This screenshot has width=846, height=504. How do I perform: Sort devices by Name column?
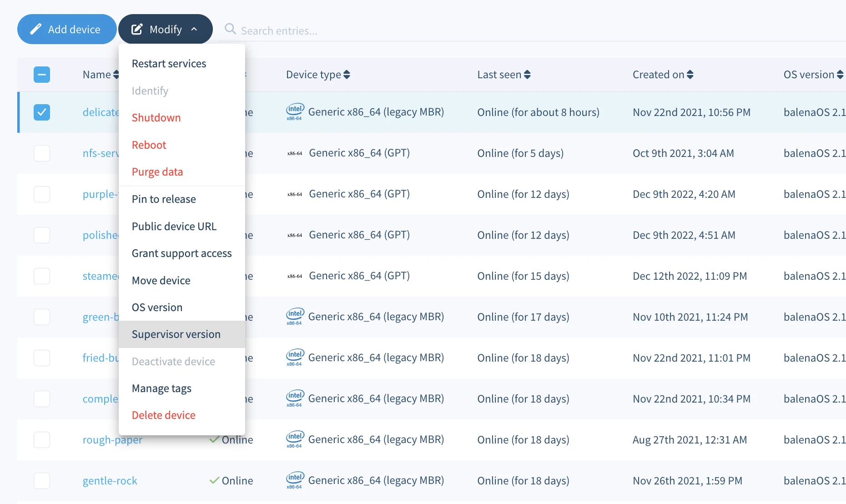coord(116,75)
